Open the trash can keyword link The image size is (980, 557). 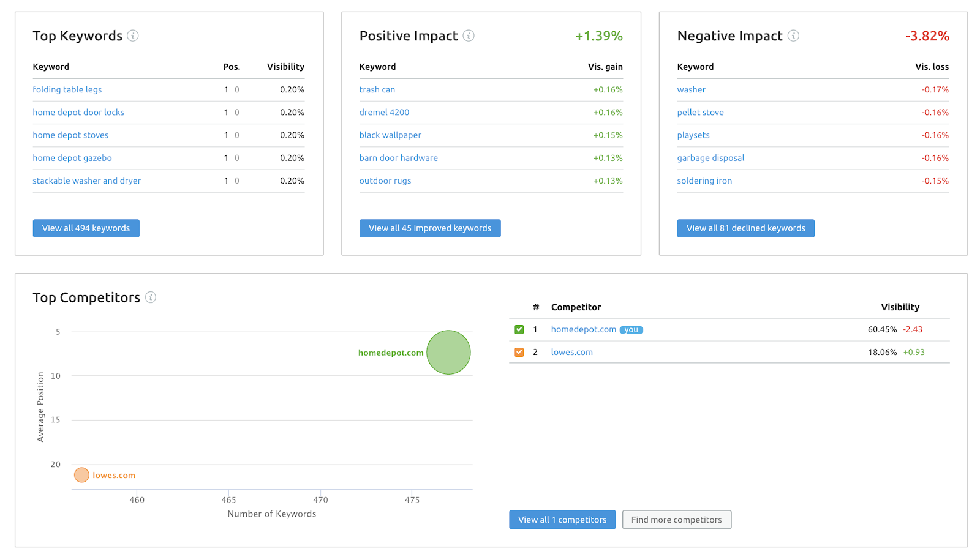click(x=377, y=89)
